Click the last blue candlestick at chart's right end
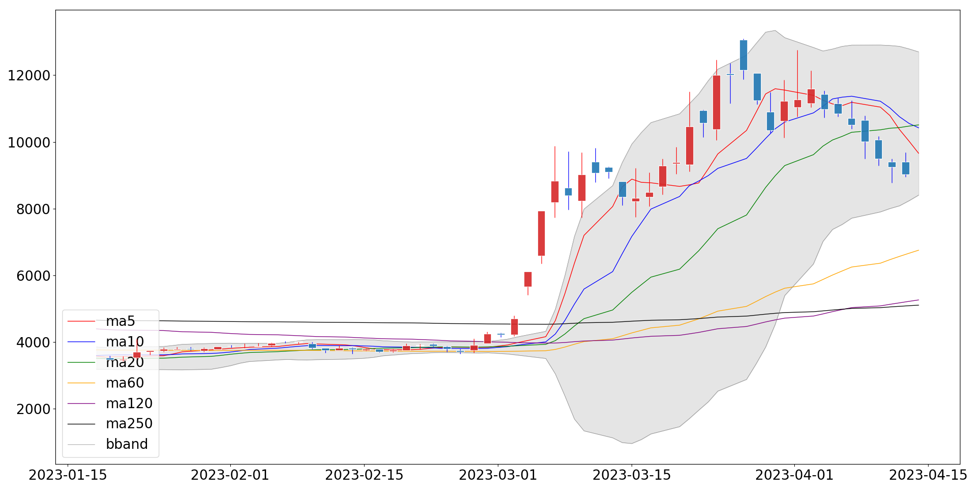 click(906, 168)
